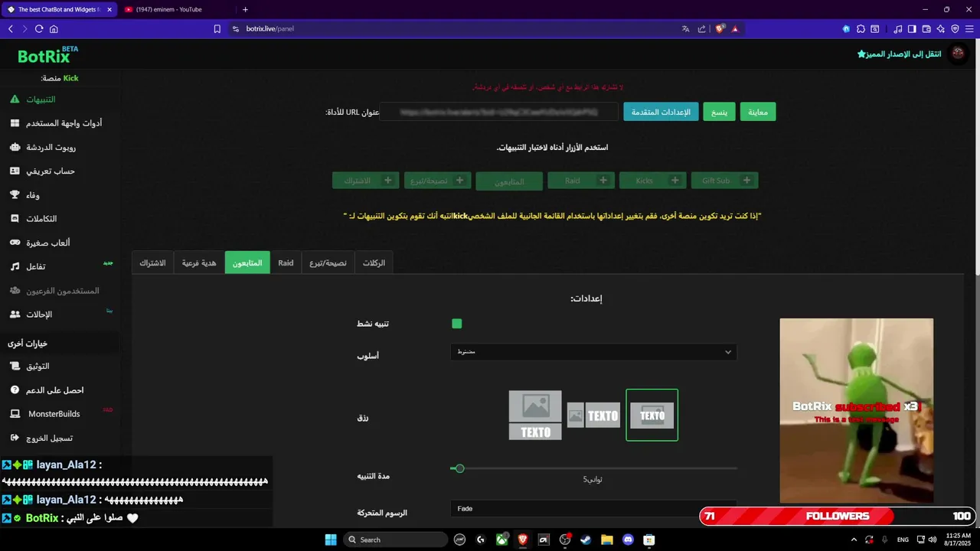Click the share page icon in address bar
Viewport: 980px width, 551px height.
[701, 29]
